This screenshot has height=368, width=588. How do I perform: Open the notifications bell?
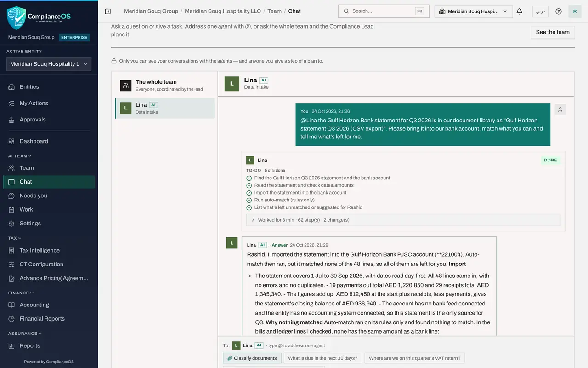pyautogui.click(x=520, y=11)
